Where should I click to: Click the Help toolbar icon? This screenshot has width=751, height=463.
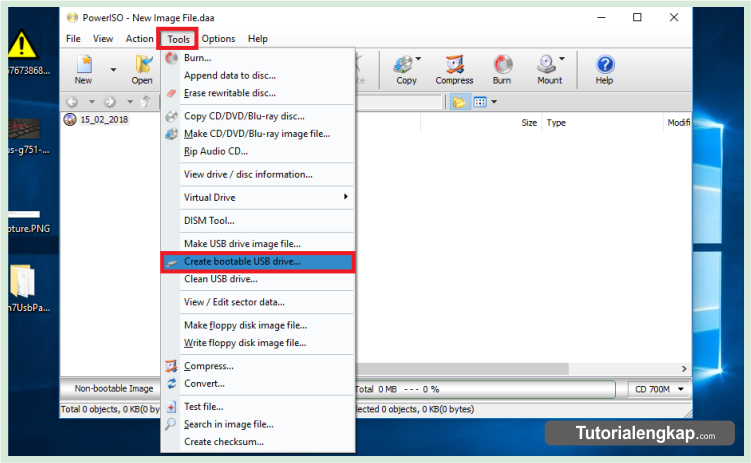[x=604, y=69]
